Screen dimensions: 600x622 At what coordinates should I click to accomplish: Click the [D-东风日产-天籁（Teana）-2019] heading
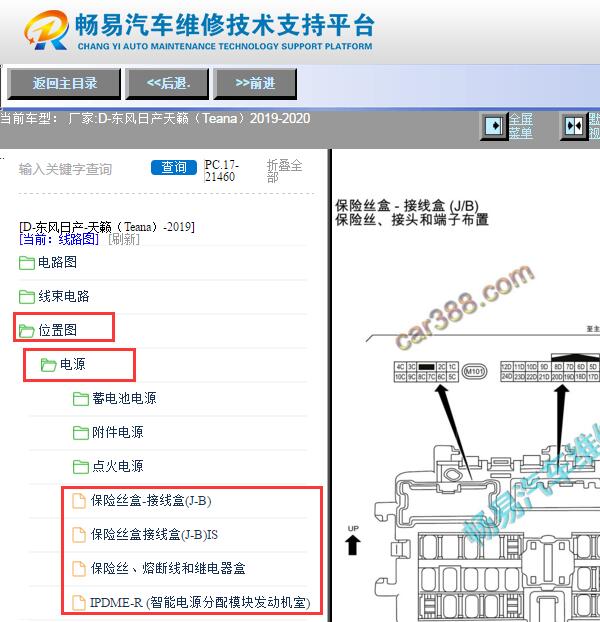pyautogui.click(x=107, y=227)
